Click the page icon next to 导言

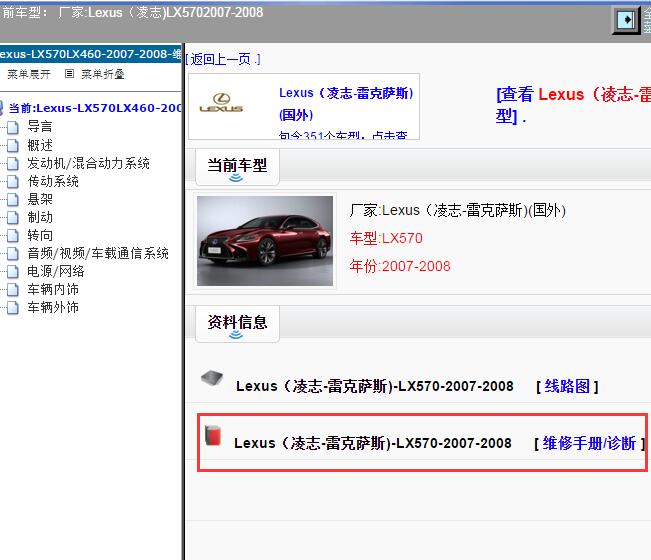coord(13,127)
